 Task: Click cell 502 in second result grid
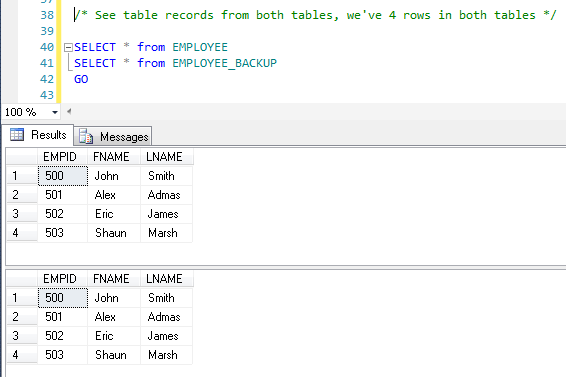pyautogui.click(x=63, y=336)
